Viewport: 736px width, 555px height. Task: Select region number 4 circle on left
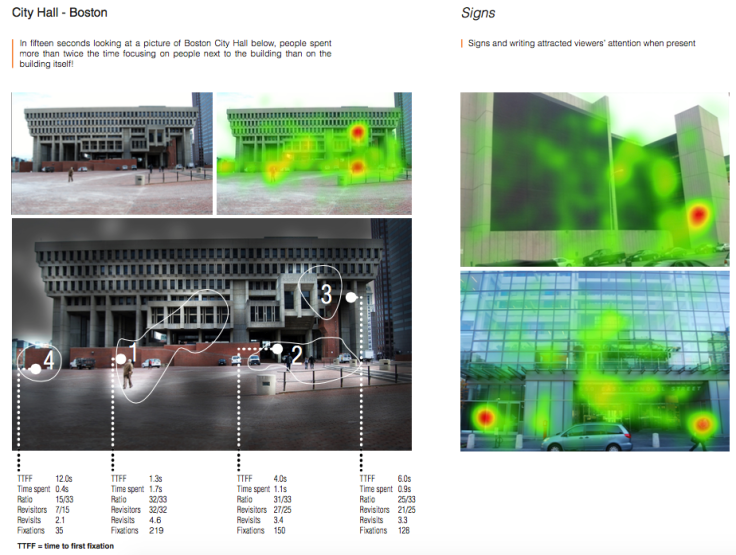tap(48, 360)
